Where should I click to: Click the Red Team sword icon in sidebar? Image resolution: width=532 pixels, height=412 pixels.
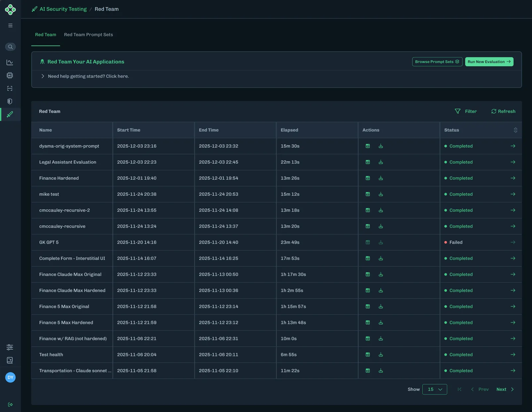tap(10, 114)
